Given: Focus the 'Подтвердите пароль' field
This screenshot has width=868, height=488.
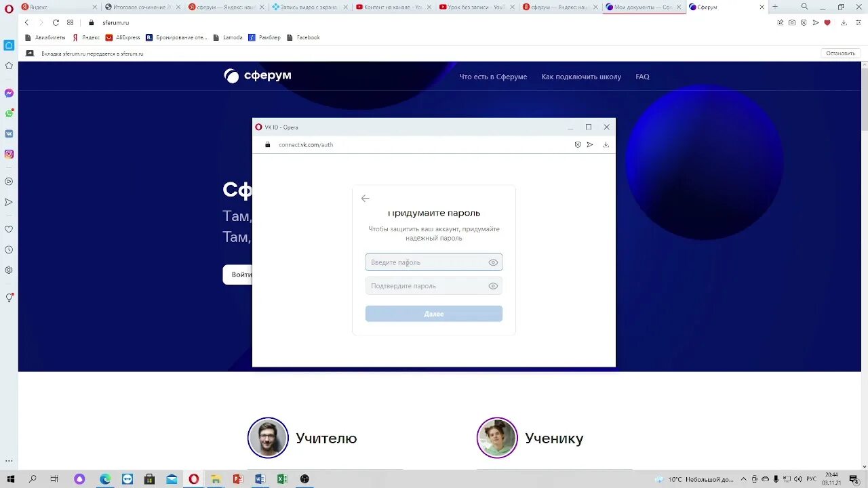Looking at the screenshot, I should 434,286.
